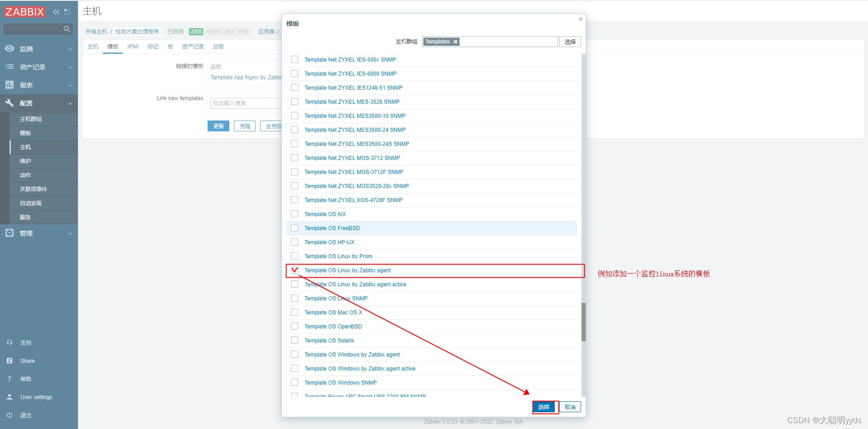Click the 监测 eye icon

pos(10,48)
